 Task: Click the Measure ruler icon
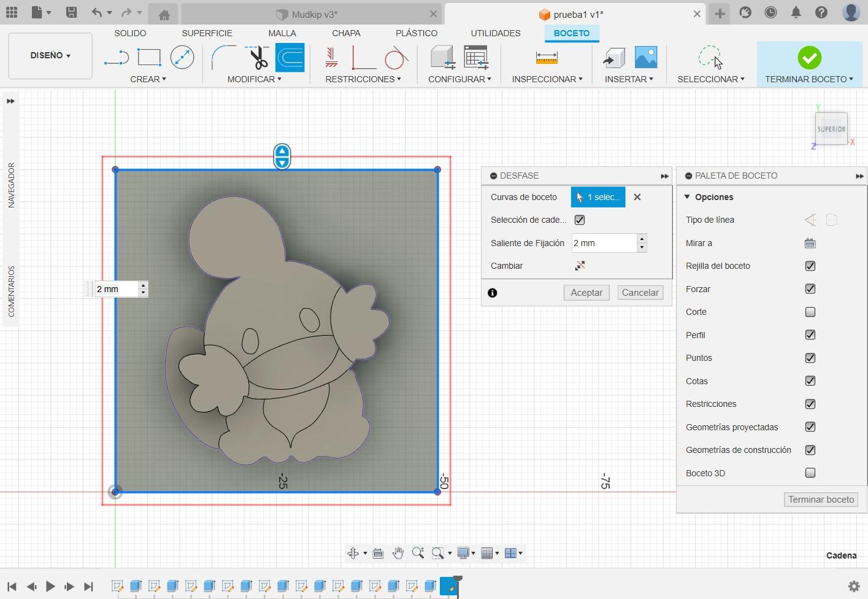546,58
